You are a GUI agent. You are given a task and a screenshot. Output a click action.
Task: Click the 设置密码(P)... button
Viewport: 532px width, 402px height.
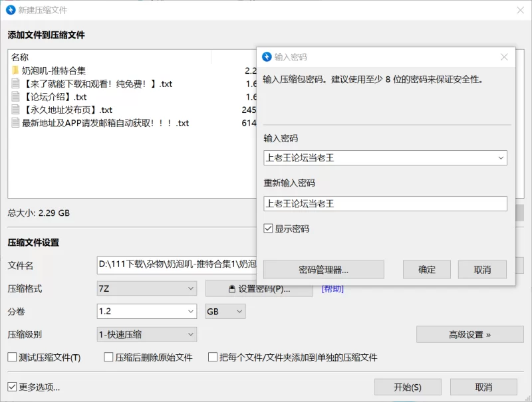tap(259, 289)
